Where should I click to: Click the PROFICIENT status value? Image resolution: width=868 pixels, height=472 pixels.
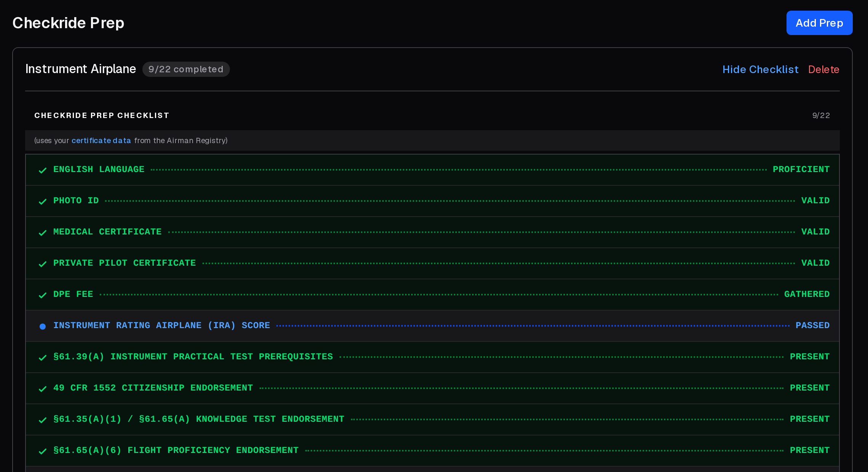(801, 169)
